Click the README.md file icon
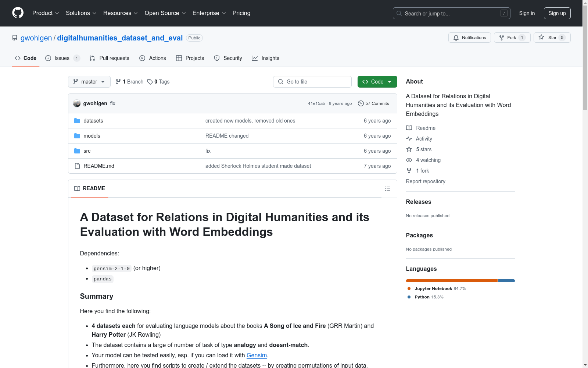The height and width of the screenshot is (368, 588). pyautogui.click(x=77, y=166)
